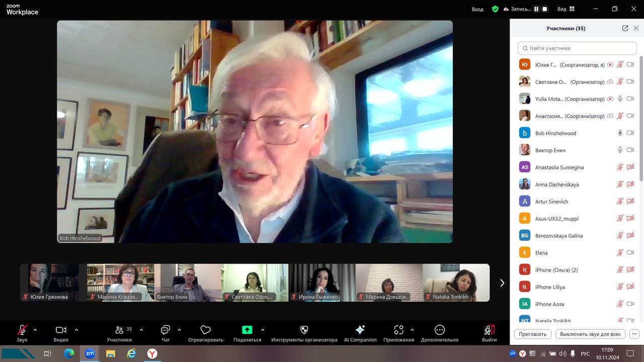
Task: Click the Отреагировать heart reactions icon
Action: 205,330
